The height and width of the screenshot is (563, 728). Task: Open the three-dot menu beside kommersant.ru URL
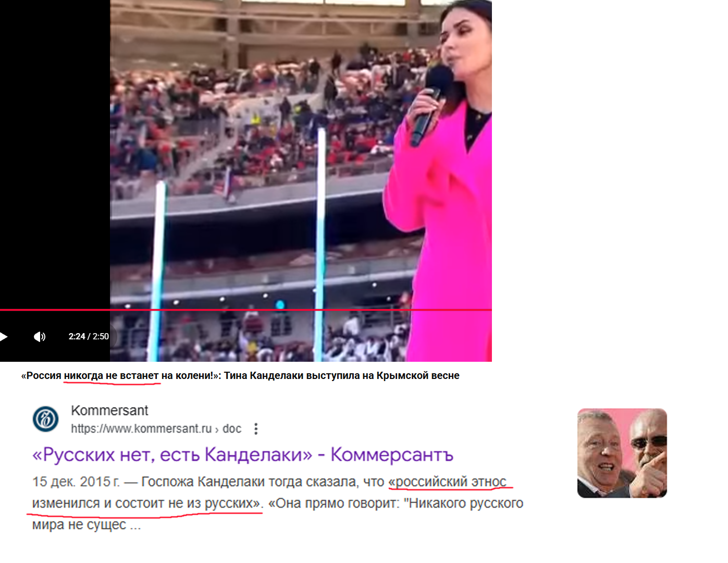255,429
